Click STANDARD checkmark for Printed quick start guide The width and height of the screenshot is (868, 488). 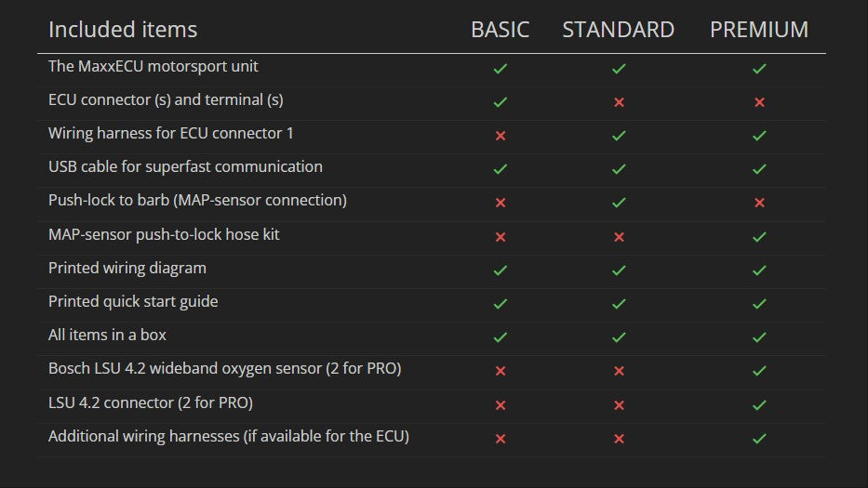pos(619,304)
